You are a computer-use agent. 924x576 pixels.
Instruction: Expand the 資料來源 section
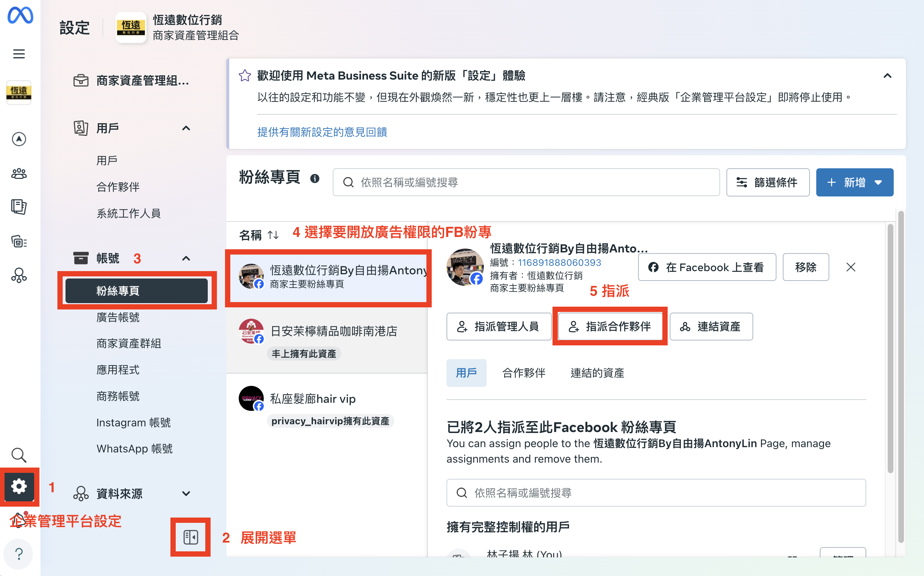(186, 494)
